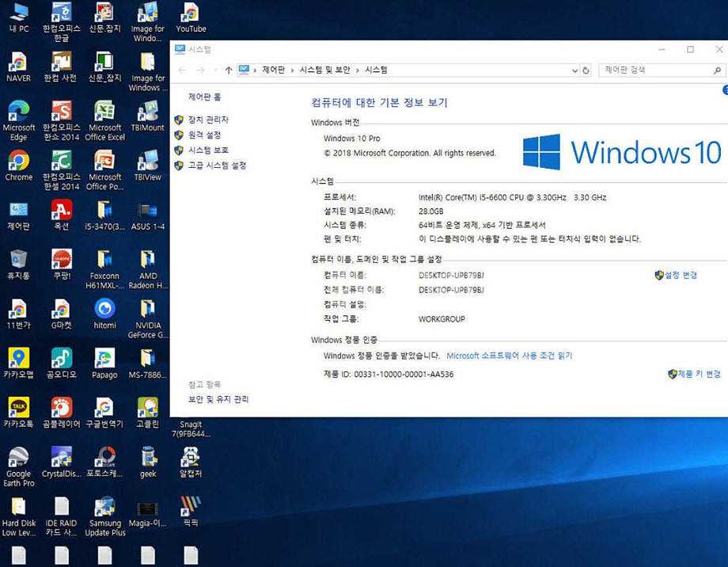This screenshot has height=567, width=728.
Task: Open the 곰플레이어 desktop icon
Action: pyautogui.click(x=61, y=413)
